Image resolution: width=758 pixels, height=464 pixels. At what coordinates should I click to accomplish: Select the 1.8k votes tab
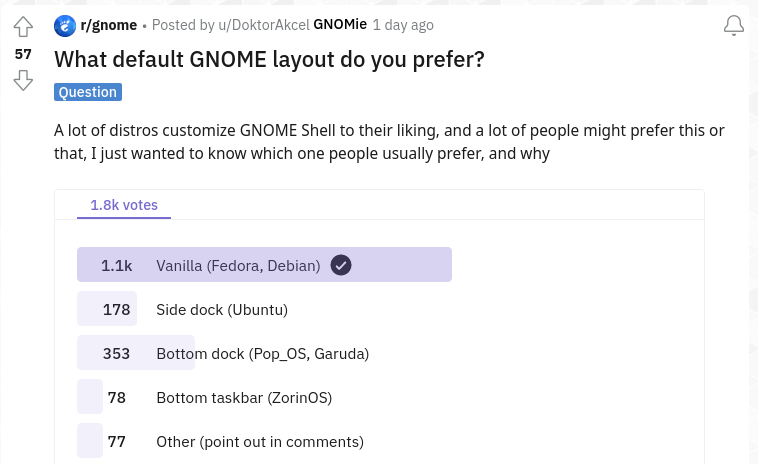(x=124, y=205)
